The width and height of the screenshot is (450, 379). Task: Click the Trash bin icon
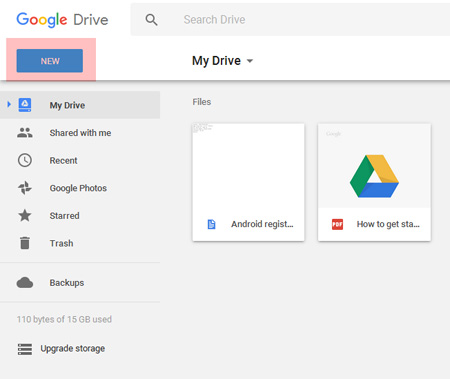(x=25, y=243)
